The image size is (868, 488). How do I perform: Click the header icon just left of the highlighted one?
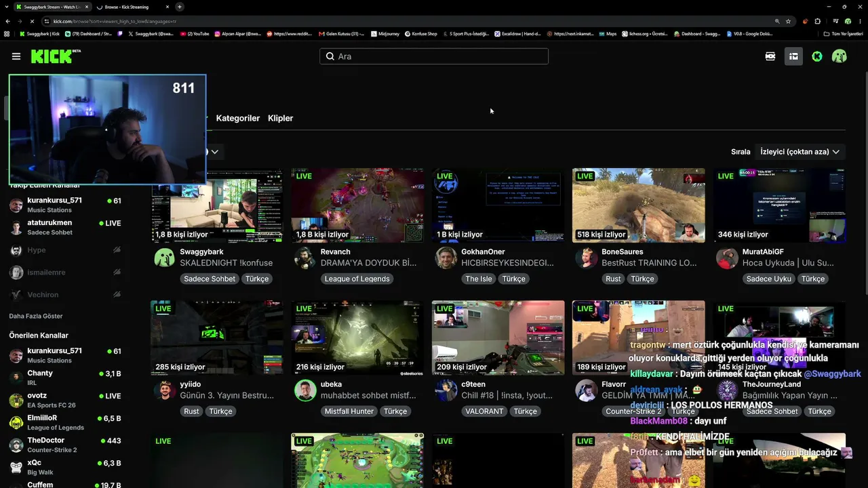click(x=770, y=56)
